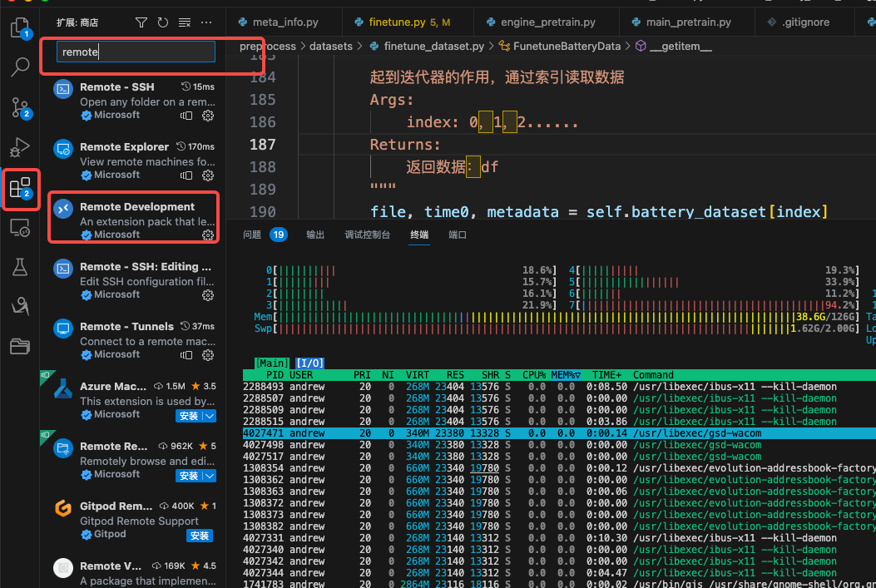Open the folder project manager icon
The height and width of the screenshot is (588, 876).
[20, 347]
